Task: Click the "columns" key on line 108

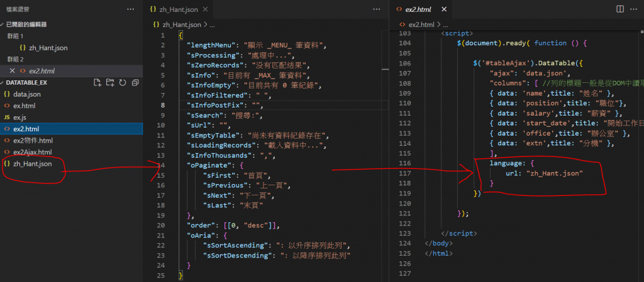Action: (508, 84)
